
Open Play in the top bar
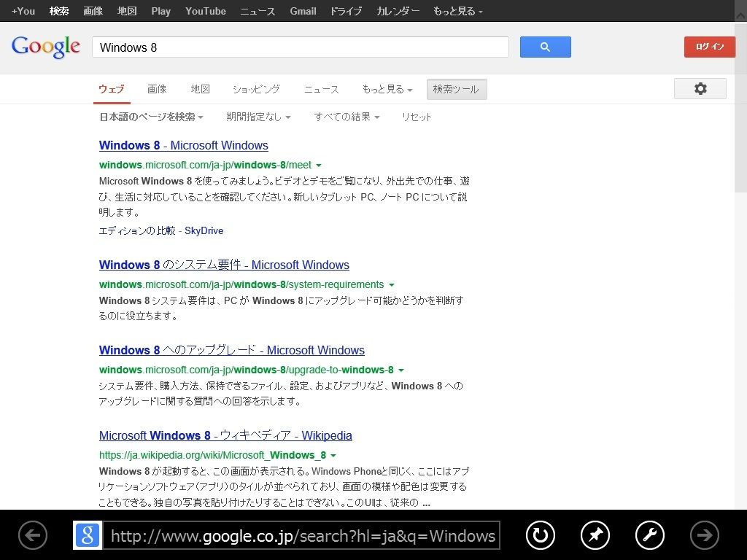160,11
